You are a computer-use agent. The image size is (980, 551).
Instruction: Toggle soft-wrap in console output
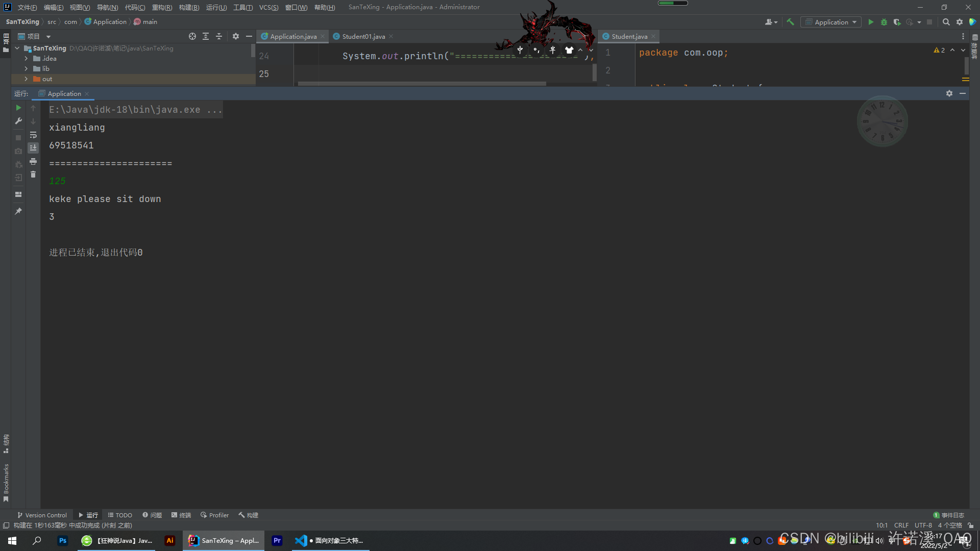point(33,135)
